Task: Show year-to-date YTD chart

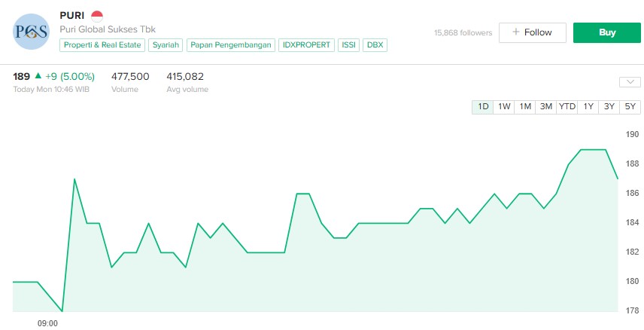Action: click(x=567, y=107)
